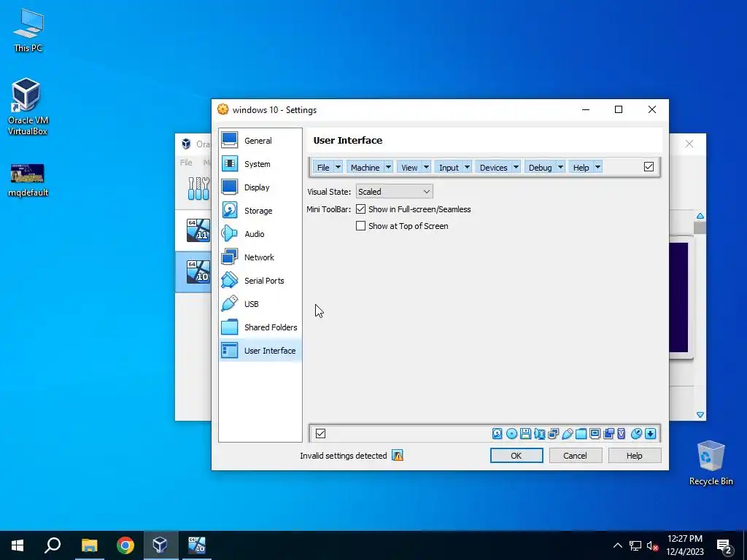
Task: Click the floppy disk status bar icon
Action: (x=525, y=433)
